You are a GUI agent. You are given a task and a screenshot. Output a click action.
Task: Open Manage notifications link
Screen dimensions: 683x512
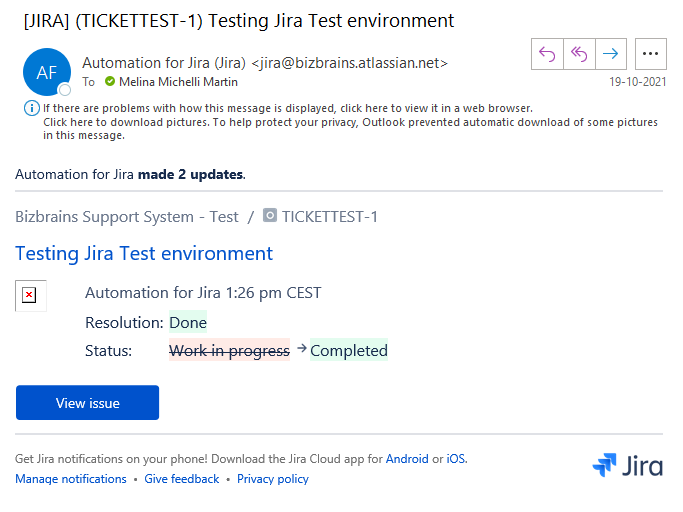[x=71, y=479]
